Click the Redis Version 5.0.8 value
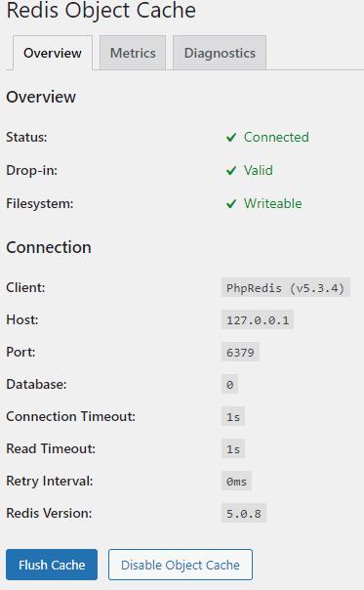Viewport: 364px width, 590px height. click(244, 514)
